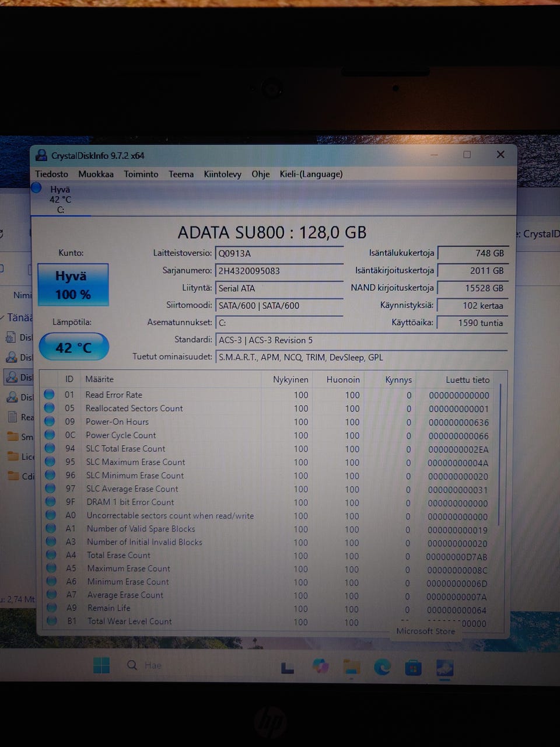560x747 pixels.
Task: Open Microsoft Store from the taskbar
Action: click(x=413, y=667)
